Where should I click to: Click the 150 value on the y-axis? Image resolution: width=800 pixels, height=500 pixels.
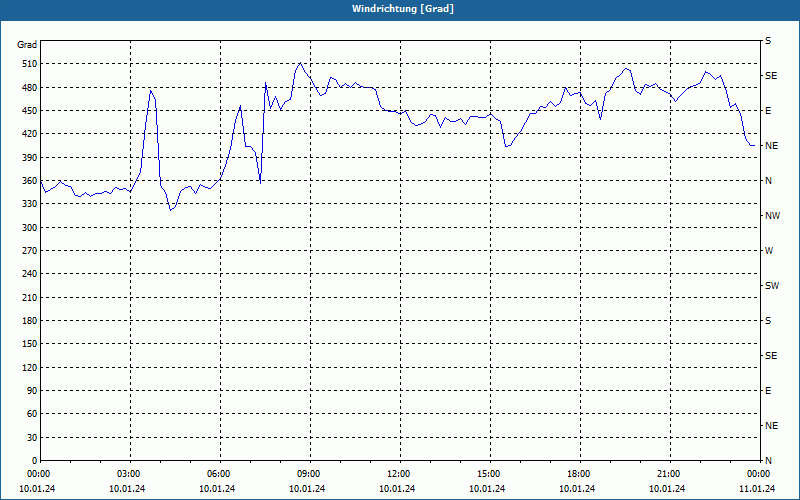click(30, 344)
